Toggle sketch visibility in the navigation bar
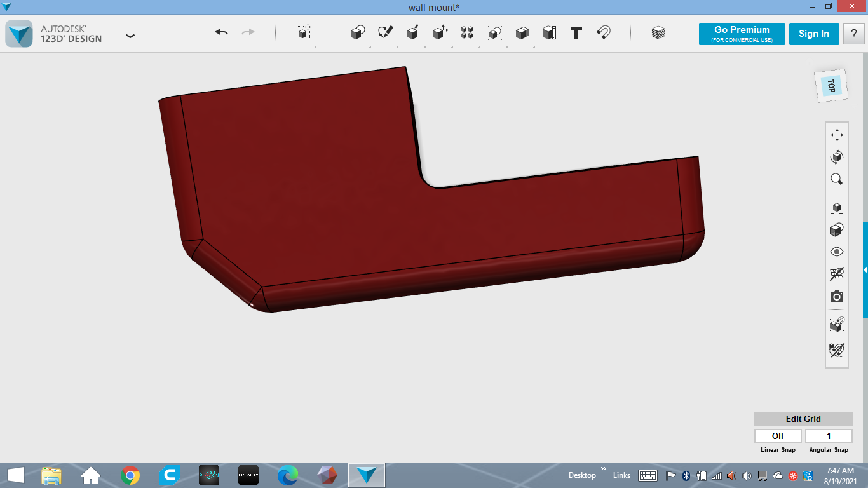Screen dimensions: 868x488 (x=837, y=273)
